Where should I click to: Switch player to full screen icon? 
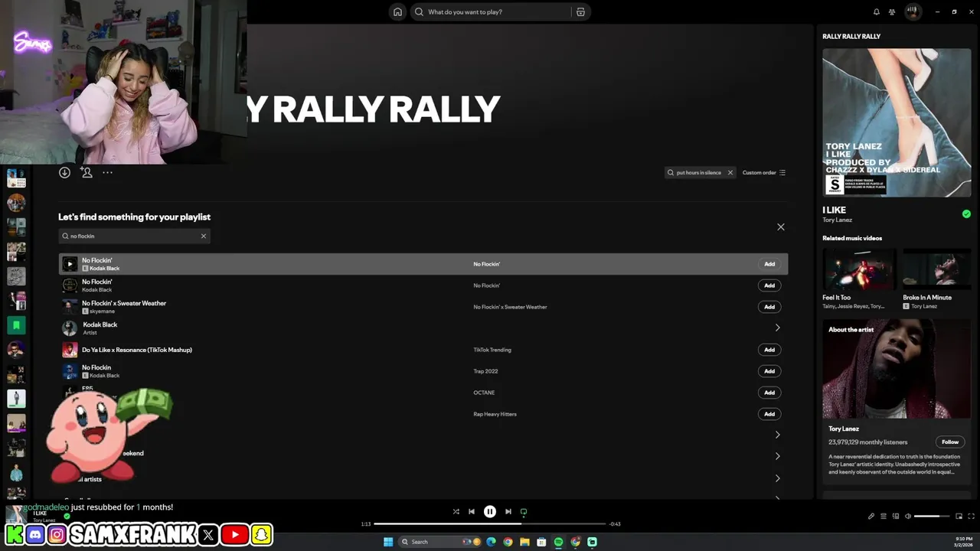[x=971, y=516]
